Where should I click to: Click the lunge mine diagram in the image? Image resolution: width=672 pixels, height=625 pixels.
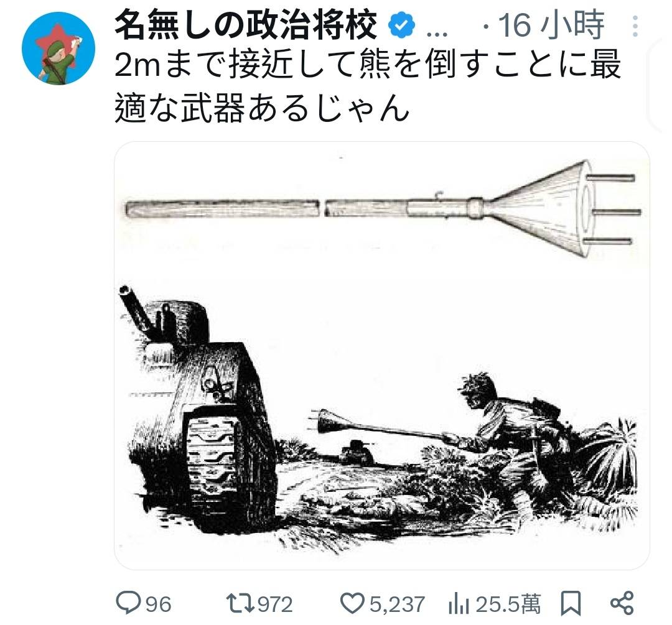tap(383, 210)
